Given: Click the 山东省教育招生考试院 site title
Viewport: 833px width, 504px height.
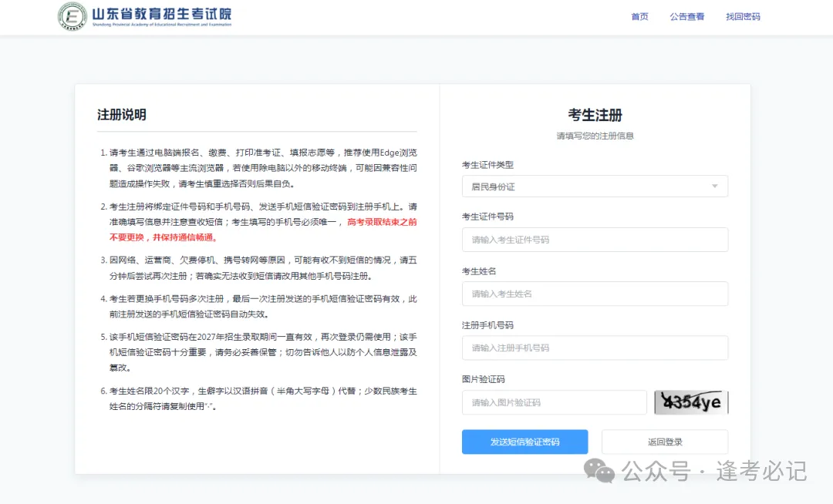Looking at the screenshot, I should click(x=161, y=15).
